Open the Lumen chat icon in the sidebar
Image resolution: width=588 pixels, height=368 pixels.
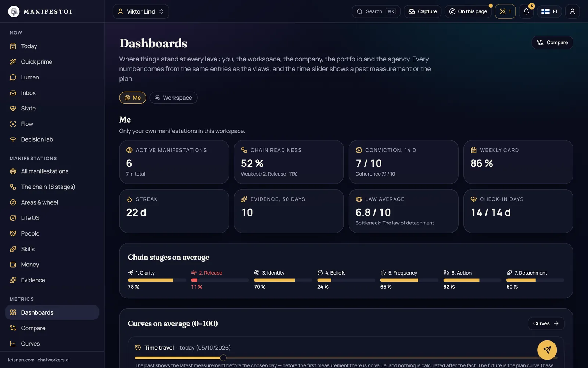pyautogui.click(x=13, y=77)
